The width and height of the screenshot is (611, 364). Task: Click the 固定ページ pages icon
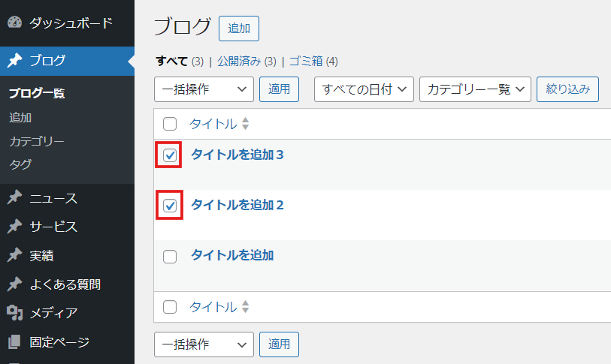pyautogui.click(x=14, y=342)
